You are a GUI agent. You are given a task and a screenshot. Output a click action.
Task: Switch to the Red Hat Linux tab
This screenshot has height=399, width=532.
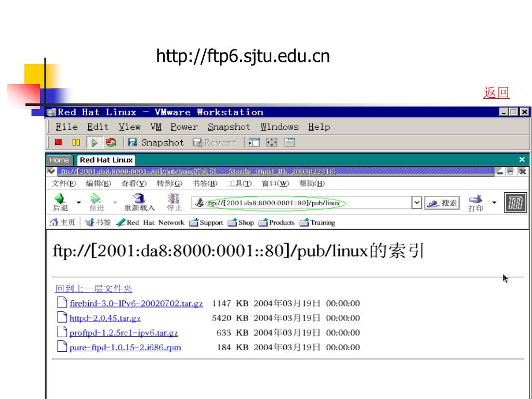[106, 160]
